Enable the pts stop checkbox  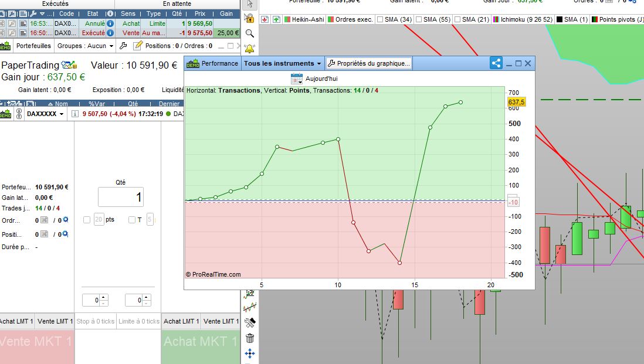point(87,220)
